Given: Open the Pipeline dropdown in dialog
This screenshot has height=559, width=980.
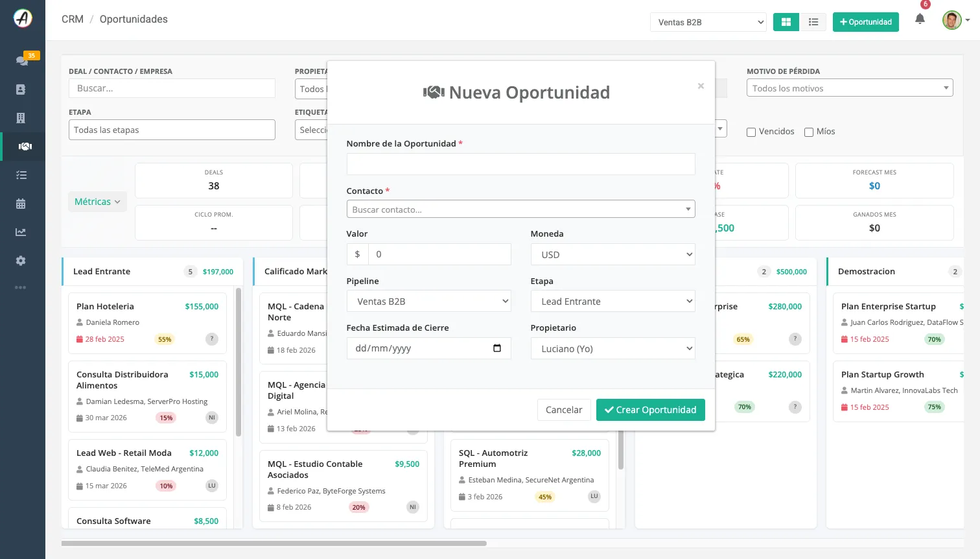Looking at the screenshot, I should pyautogui.click(x=428, y=302).
